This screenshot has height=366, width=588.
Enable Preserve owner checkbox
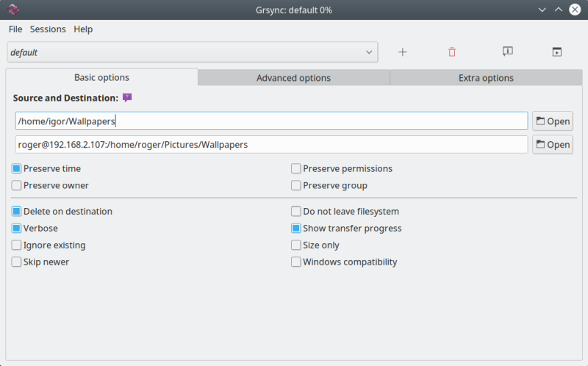click(x=17, y=186)
